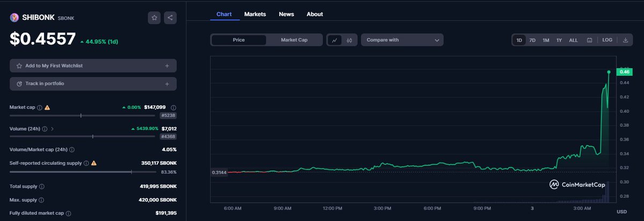
Task: Click Volume/Market cap info icon
Action: [x=71, y=150]
